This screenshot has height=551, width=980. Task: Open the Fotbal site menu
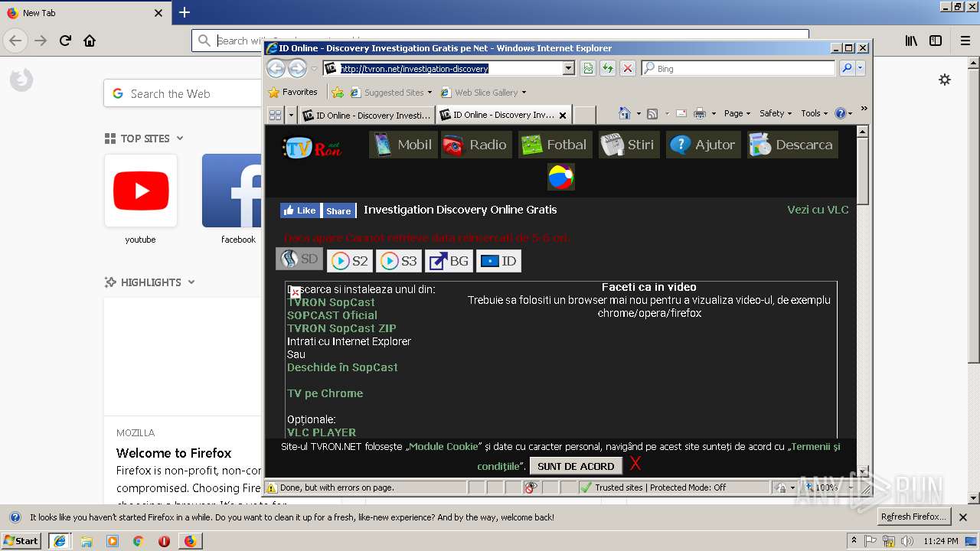coord(554,145)
